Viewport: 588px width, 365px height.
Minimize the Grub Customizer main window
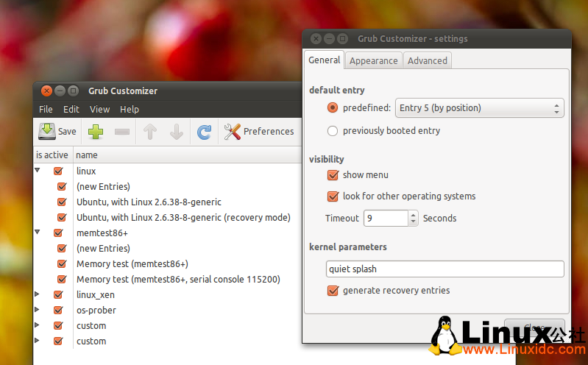coord(60,91)
